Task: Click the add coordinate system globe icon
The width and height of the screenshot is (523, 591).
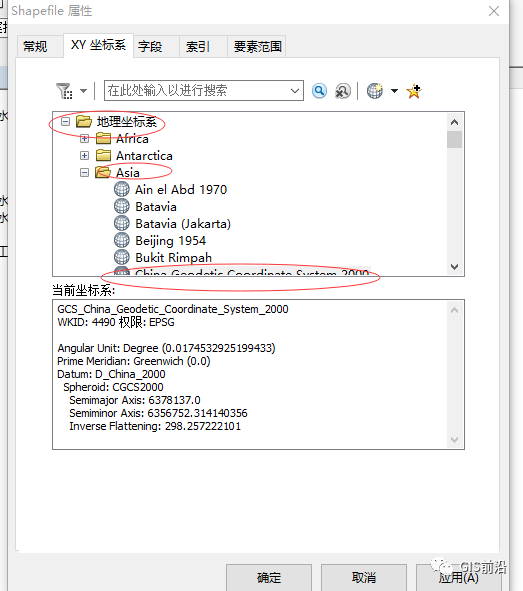Action: (375, 91)
